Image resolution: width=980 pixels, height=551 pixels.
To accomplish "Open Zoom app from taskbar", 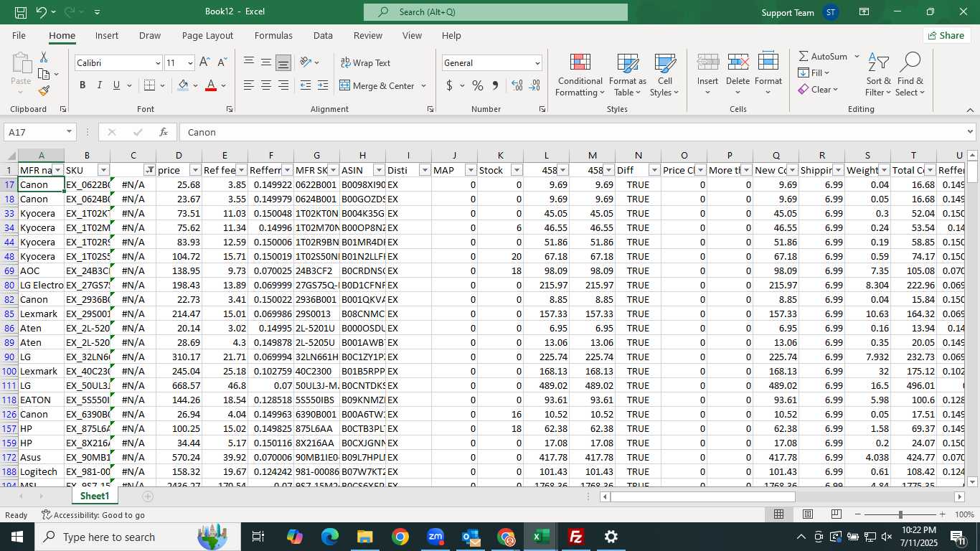I will tap(435, 537).
